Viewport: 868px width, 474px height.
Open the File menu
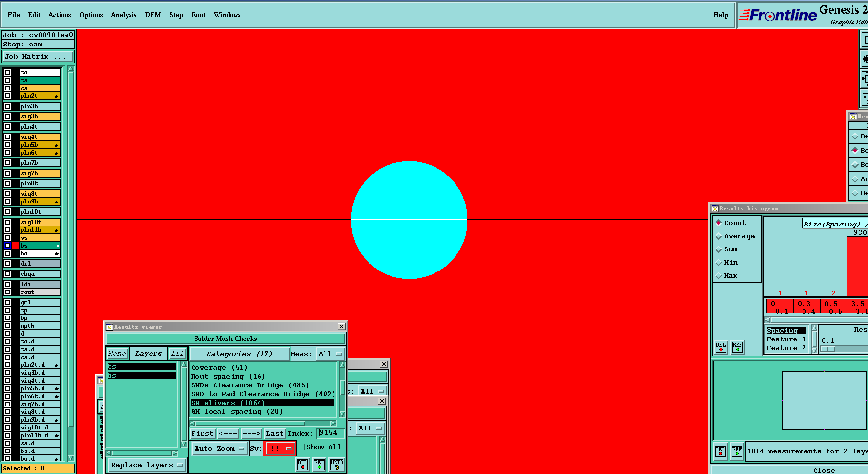(14, 15)
